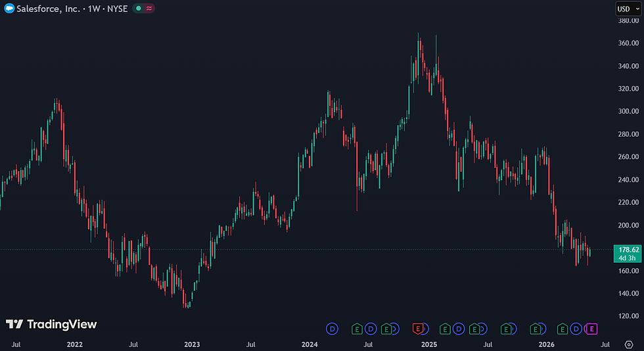Click the Jul label before 2022
The height and width of the screenshot is (351, 644).
(16, 344)
